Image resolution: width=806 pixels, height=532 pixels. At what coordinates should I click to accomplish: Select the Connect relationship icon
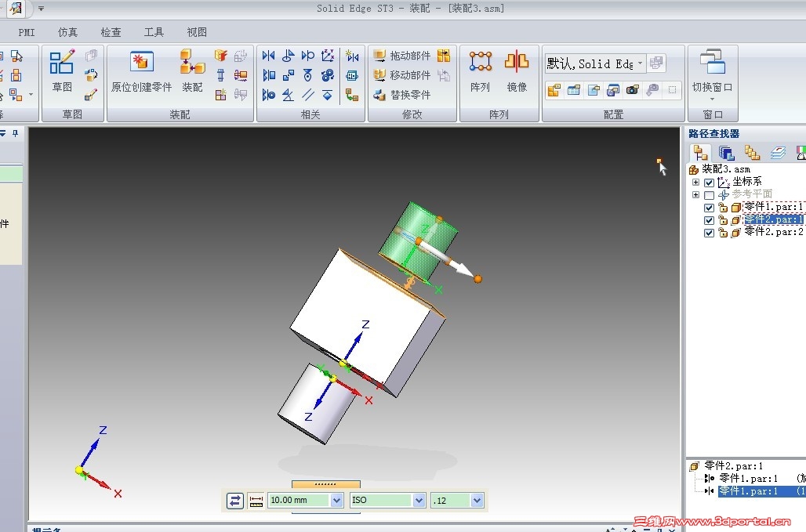click(289, 75)
